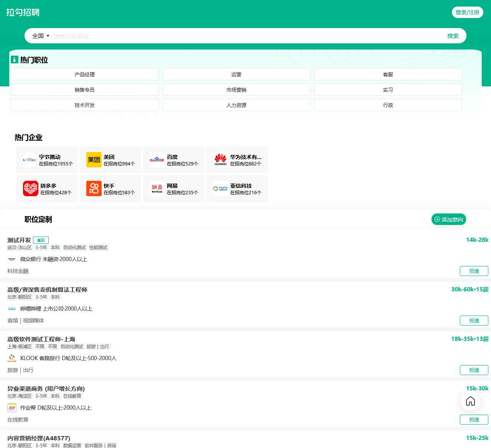Open the Meituan yellow logo
Viewport: 491px width, 448px height.
point(94,160)
